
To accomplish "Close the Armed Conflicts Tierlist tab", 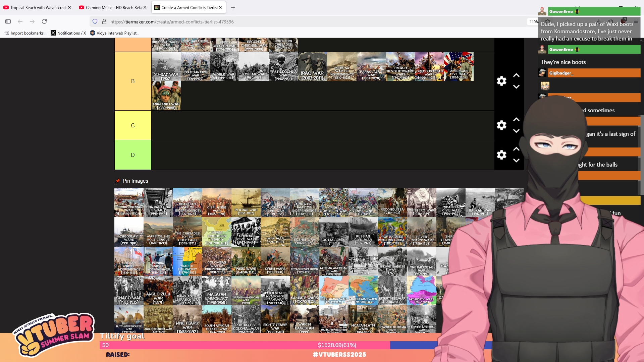I will click(x=220, y=7).
